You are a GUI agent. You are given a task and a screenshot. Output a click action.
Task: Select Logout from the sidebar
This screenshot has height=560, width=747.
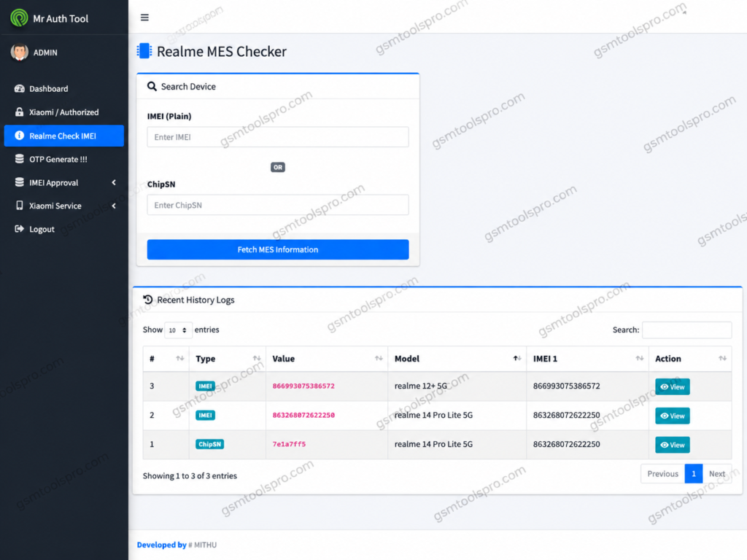pyautogui.click(x=64, y=229)
